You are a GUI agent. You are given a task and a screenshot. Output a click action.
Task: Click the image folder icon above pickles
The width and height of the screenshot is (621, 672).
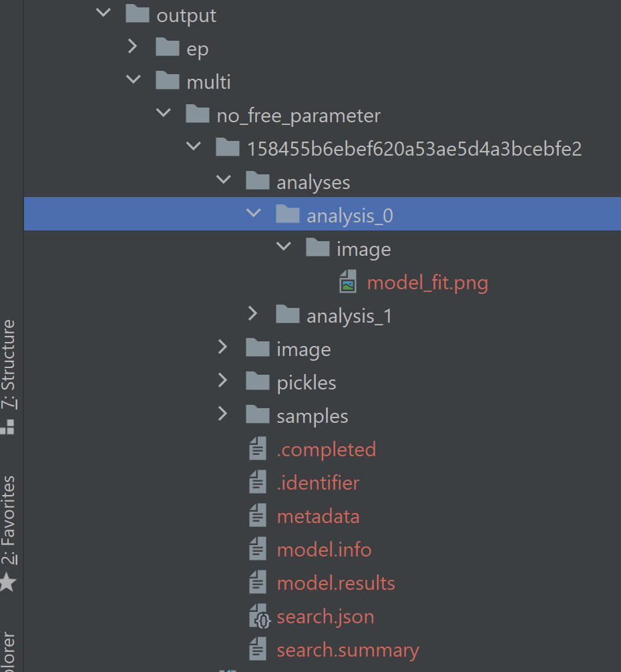257,347
